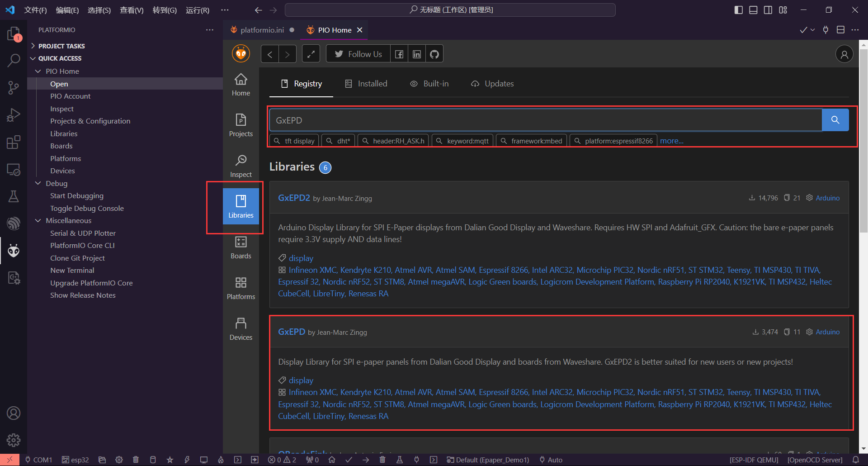Go to PIO Home sidebar Home
Image resolution: width=868 pixels, height=466 pixels.
[241, 85]
